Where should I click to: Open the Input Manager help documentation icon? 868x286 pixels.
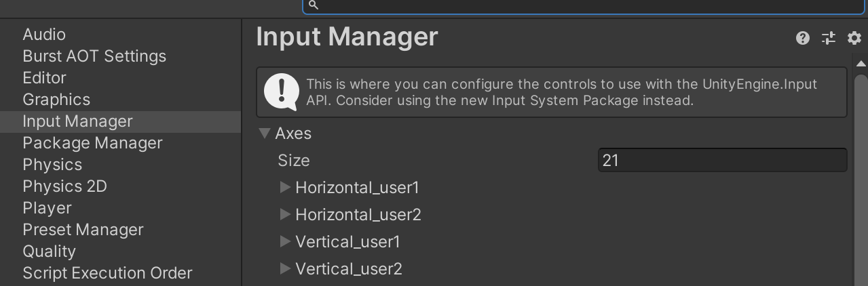click(803, 38)
